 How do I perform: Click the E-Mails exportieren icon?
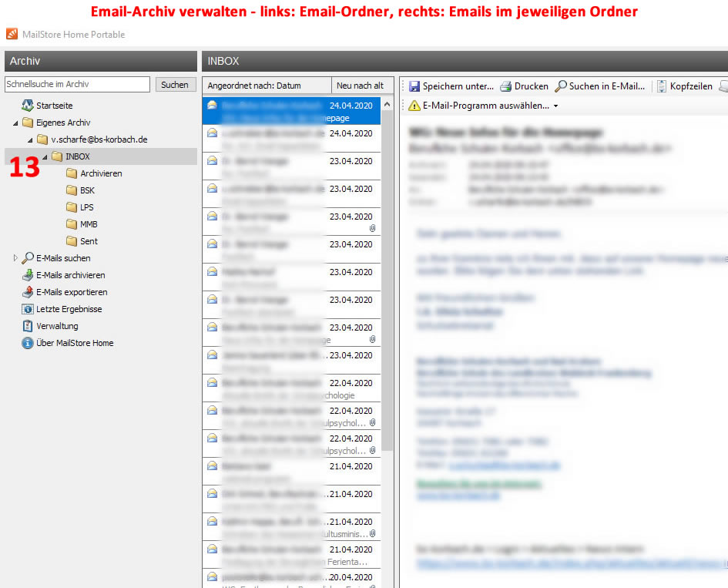(28, 292)
